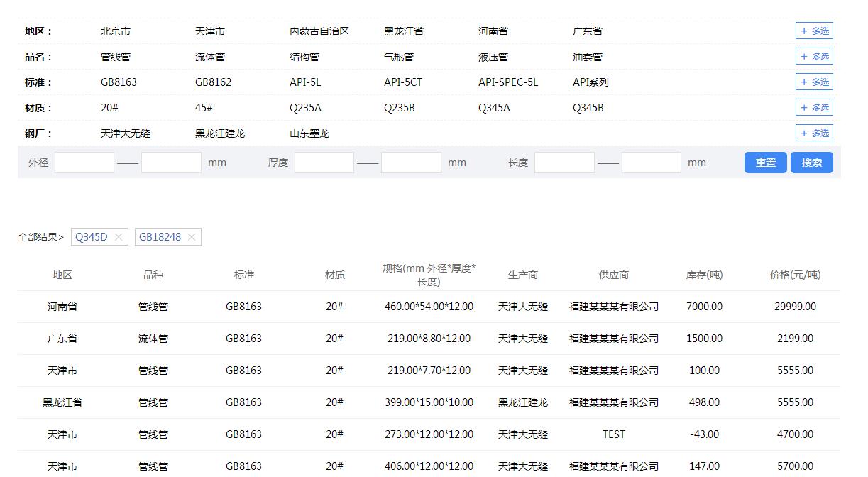The width and height of the screenshot is (868, 477).
Task: Open 多选 for the 标准 row
Action: (x=813, y=82)
